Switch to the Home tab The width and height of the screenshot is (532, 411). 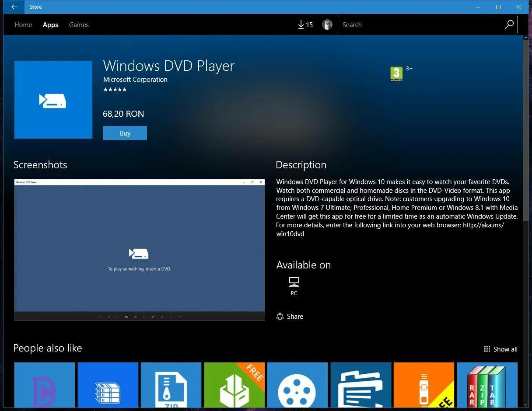pyautogui.click(x=23, y=25)
